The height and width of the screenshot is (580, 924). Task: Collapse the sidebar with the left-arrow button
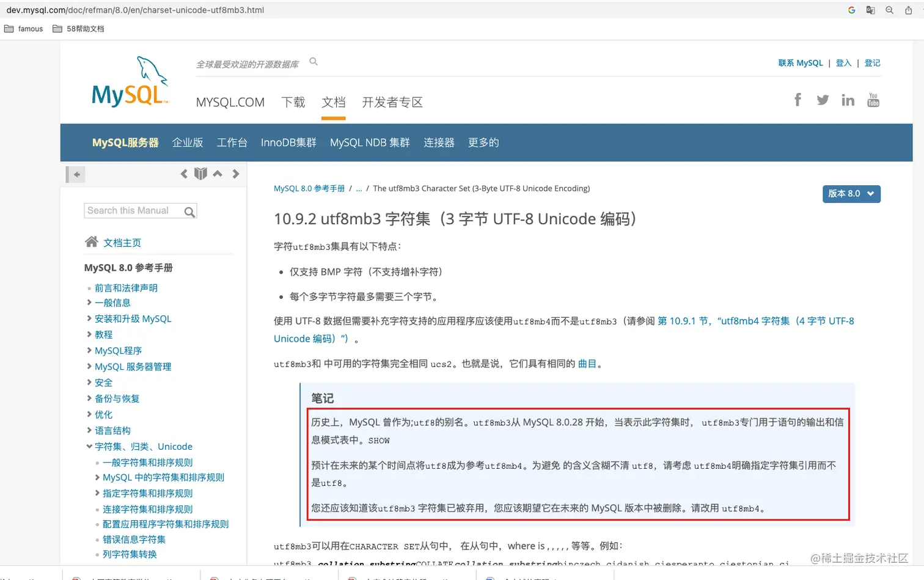coord(76,174)
